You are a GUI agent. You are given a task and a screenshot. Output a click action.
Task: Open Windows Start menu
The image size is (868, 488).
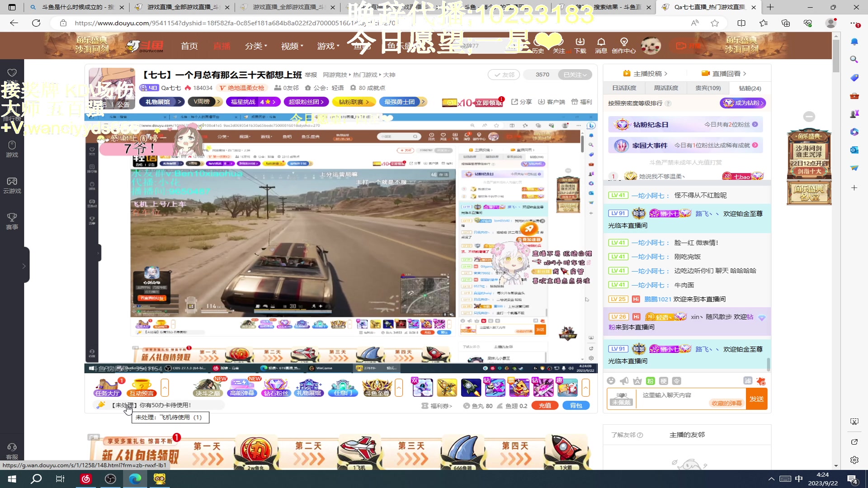(12, 479)
